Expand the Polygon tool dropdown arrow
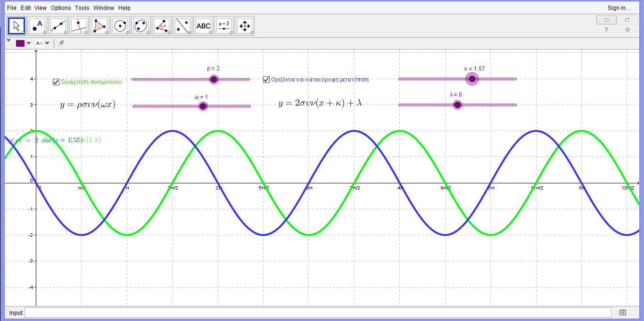 107,33
